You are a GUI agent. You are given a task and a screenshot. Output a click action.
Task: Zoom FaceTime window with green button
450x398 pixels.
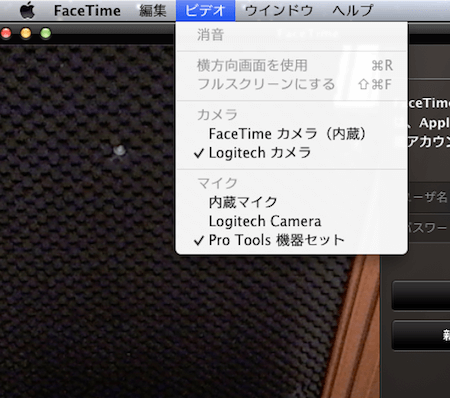click(46, 33)
